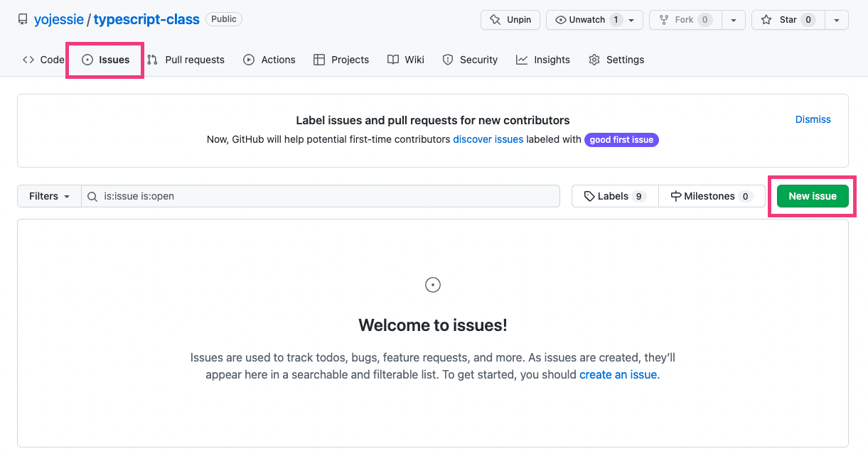
Task: Click the repository icon beside yojessie
Action: pyautogui.click(x=23, y=19)
